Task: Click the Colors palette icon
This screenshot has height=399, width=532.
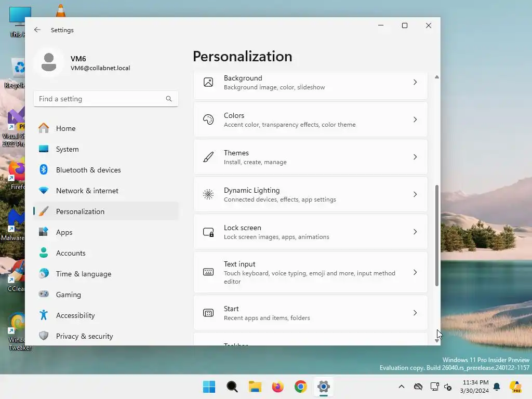Action: pos(208,119)
